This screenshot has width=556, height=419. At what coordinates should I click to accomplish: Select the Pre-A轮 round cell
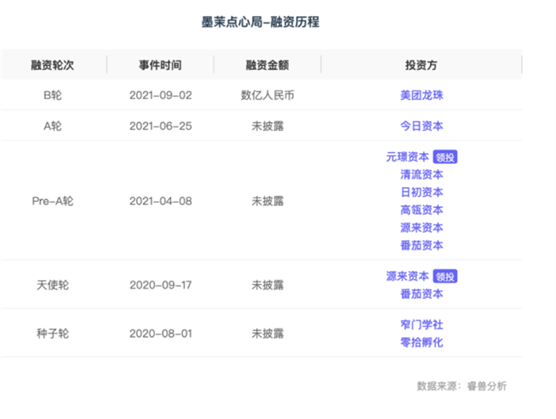coord(52,201)
